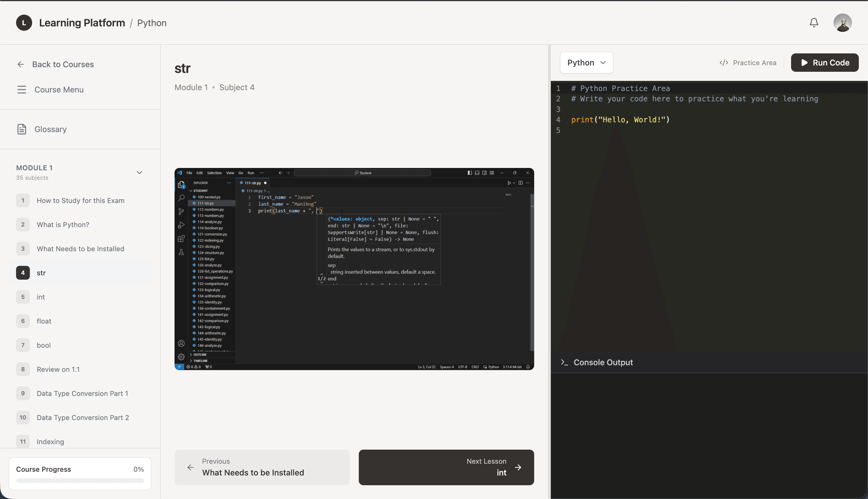Click the VS Code lesson screenshot
The height and width of the screenshot is (499, 868).
coord(354,269)
